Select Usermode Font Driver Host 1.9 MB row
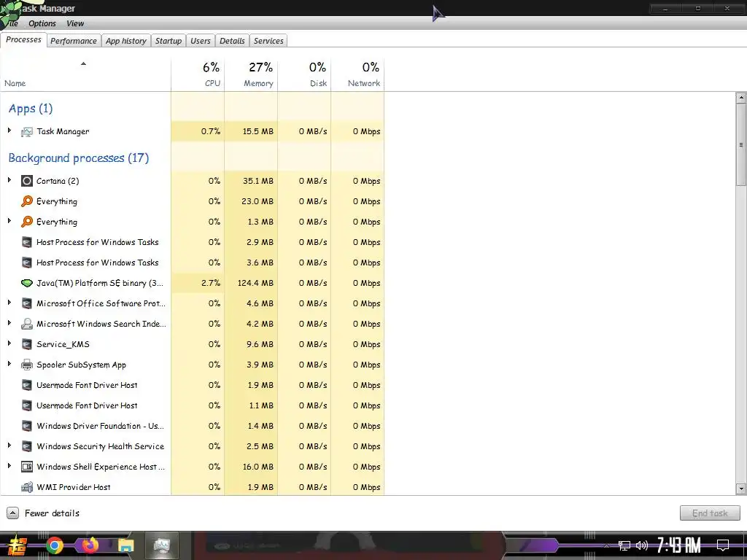Viewport: 747px width, 560px height. 192,385
